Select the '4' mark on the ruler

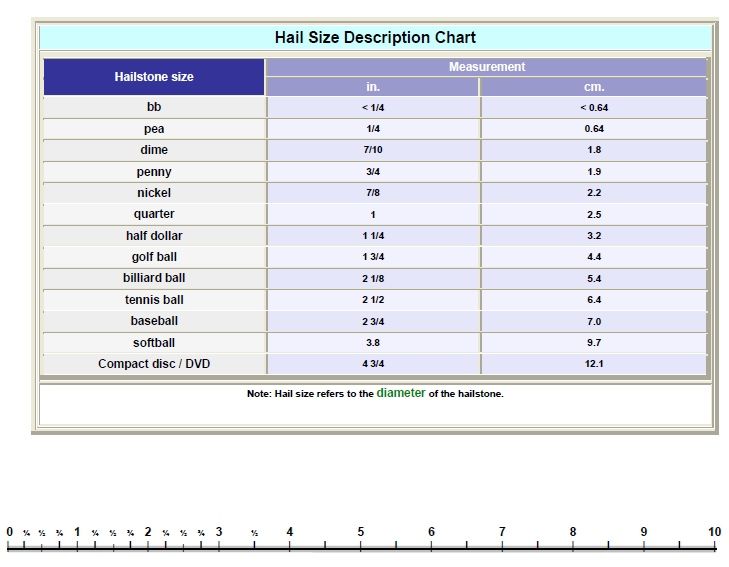pyautogui.click(x=290, y=532)
